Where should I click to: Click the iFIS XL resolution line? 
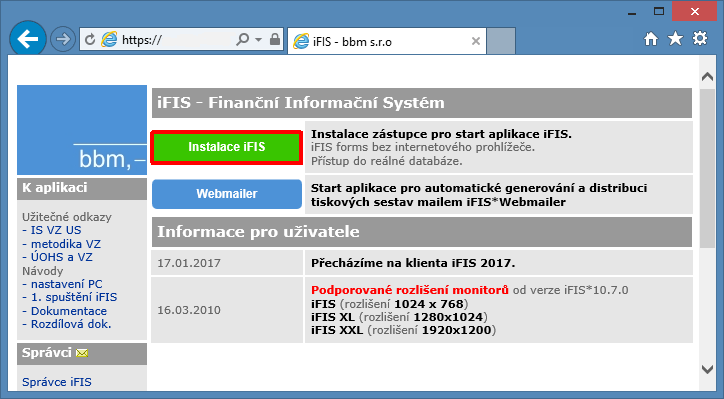[x=399, y=317]
